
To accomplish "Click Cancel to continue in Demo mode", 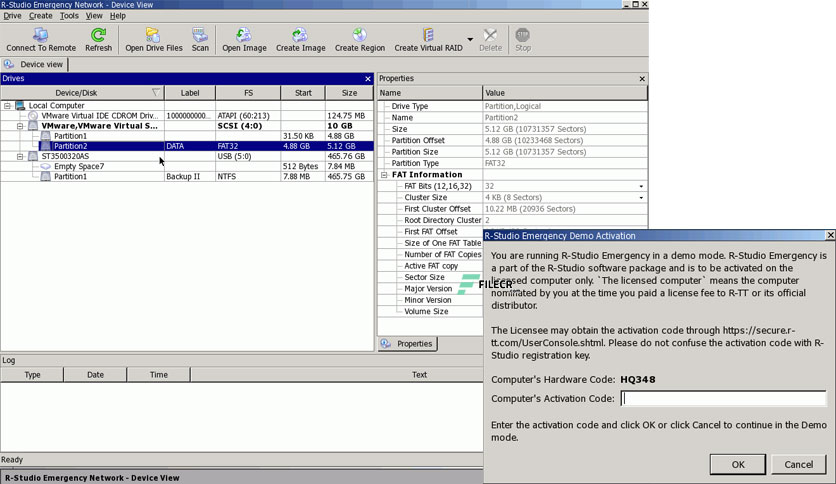I will tap(798, 464).
